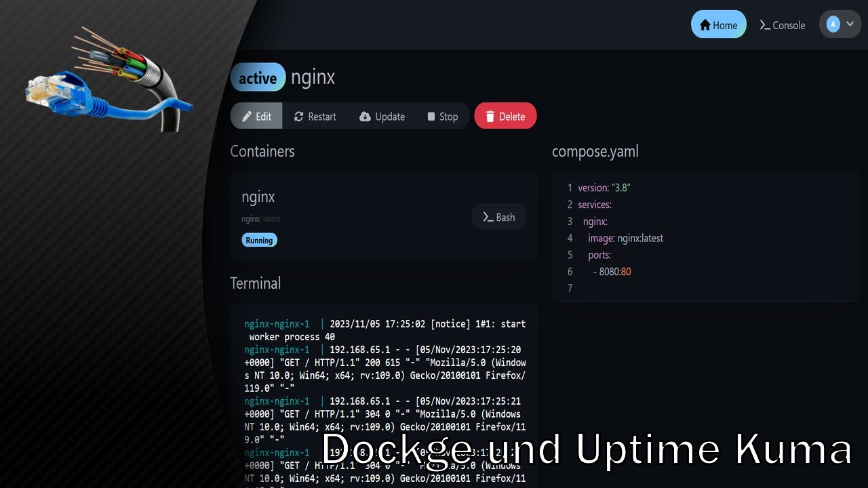This screenshot has height=488, width=868.
Task: Click the active status badge
Action: 258,78
